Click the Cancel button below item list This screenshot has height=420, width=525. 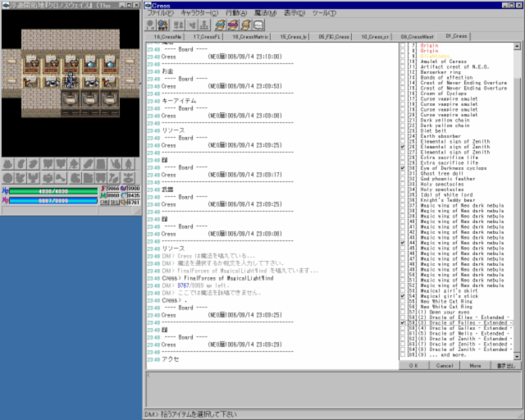pyautogui.click(x=445, y=366)
